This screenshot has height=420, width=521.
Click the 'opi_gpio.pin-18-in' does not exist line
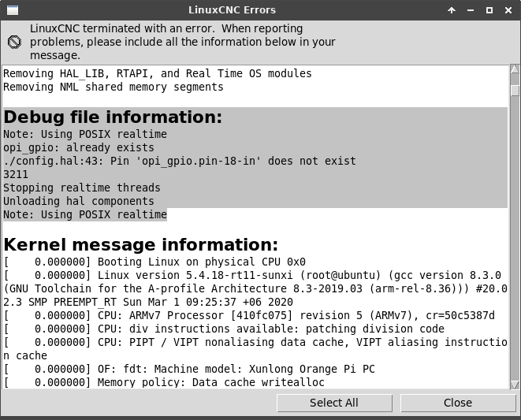pos(180,162)
